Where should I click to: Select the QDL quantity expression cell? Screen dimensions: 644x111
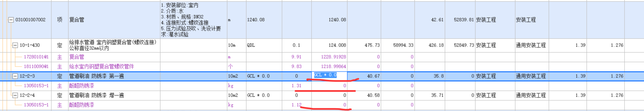(264, 45)
